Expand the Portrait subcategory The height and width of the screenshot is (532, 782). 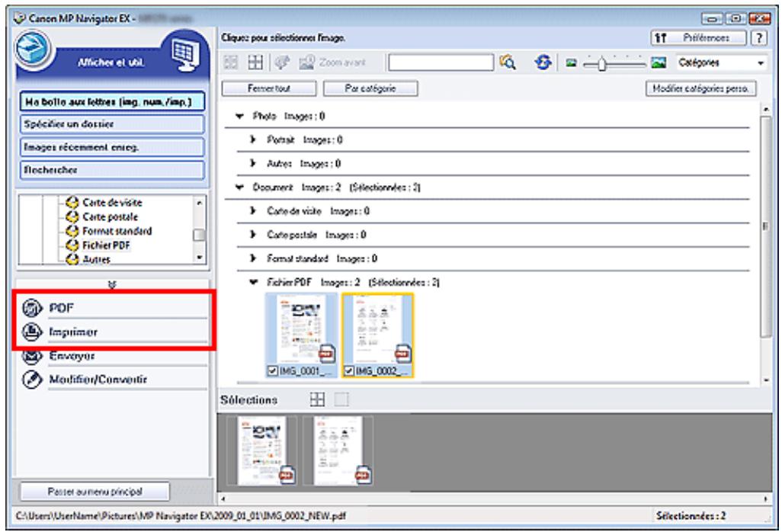pos(253,139)
